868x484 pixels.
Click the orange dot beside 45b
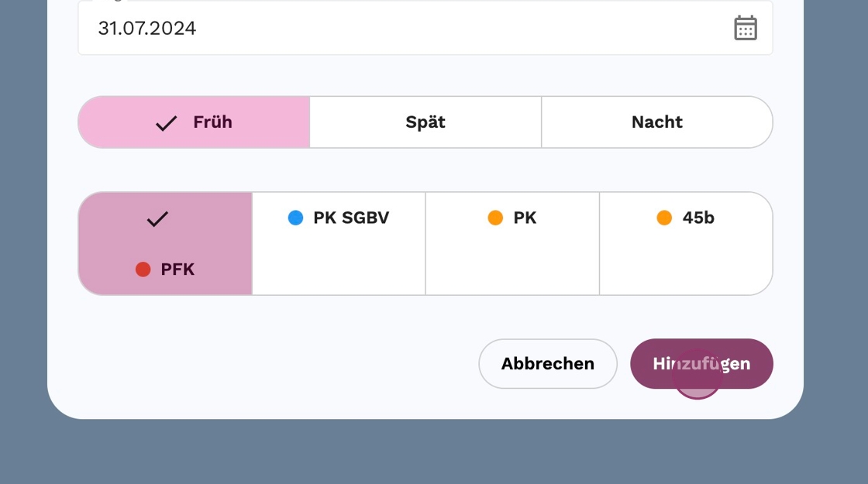point(664,218)
